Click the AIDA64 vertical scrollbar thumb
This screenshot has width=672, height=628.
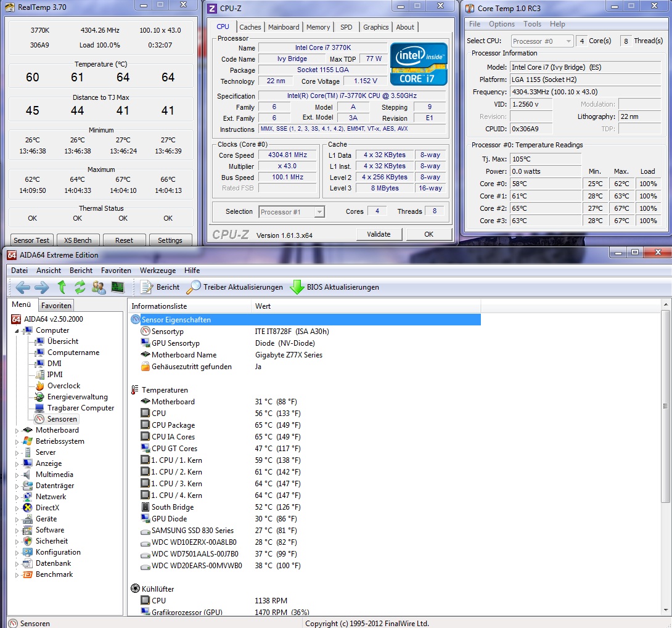(665, 406)
